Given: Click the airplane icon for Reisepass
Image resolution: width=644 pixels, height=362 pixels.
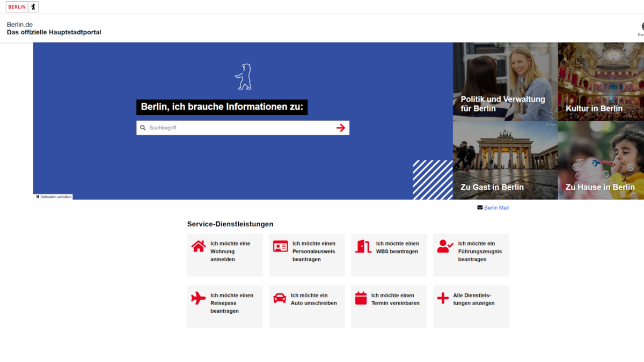Looking at the screenshot, I should pyautogui.click(x=199, y=298).
